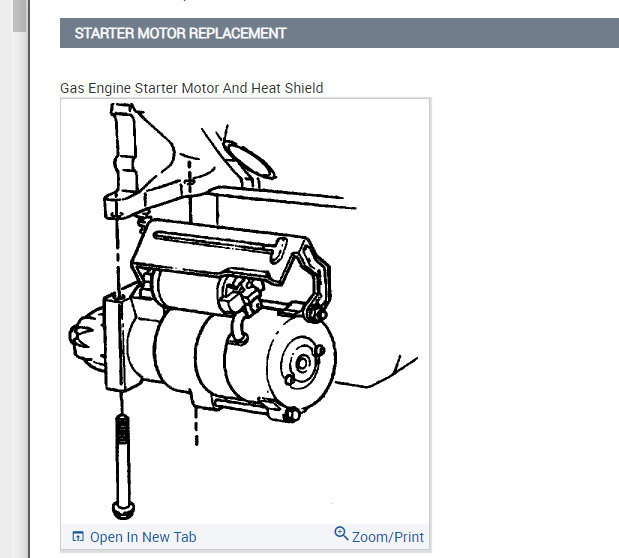The image size is (619, 558).
Task: Click the Starter Motor Replacement header
Action: coord(339,33)
